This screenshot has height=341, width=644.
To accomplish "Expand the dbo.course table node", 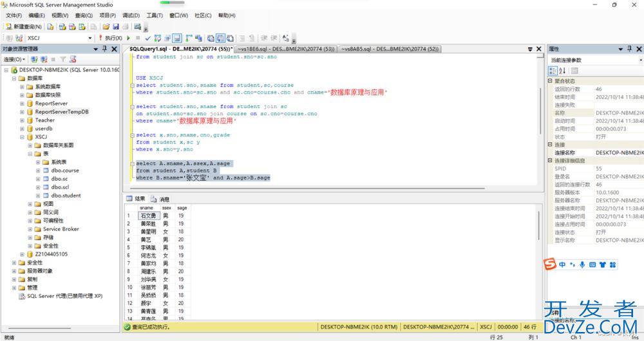I will (x=38, y=170).
